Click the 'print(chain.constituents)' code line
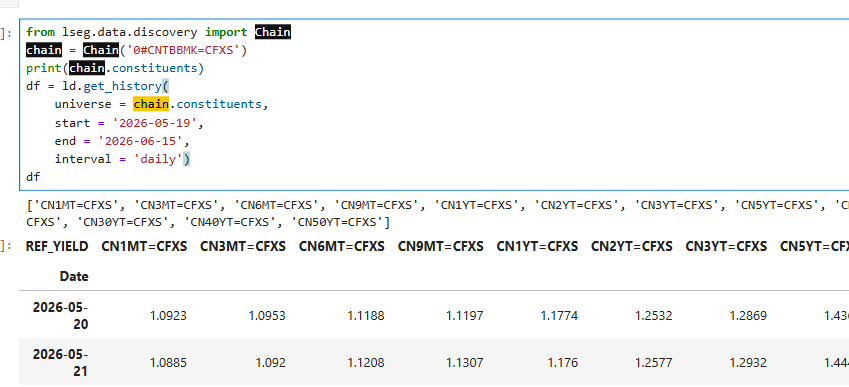Screen dimensions: 849x387 click(115, 68)
